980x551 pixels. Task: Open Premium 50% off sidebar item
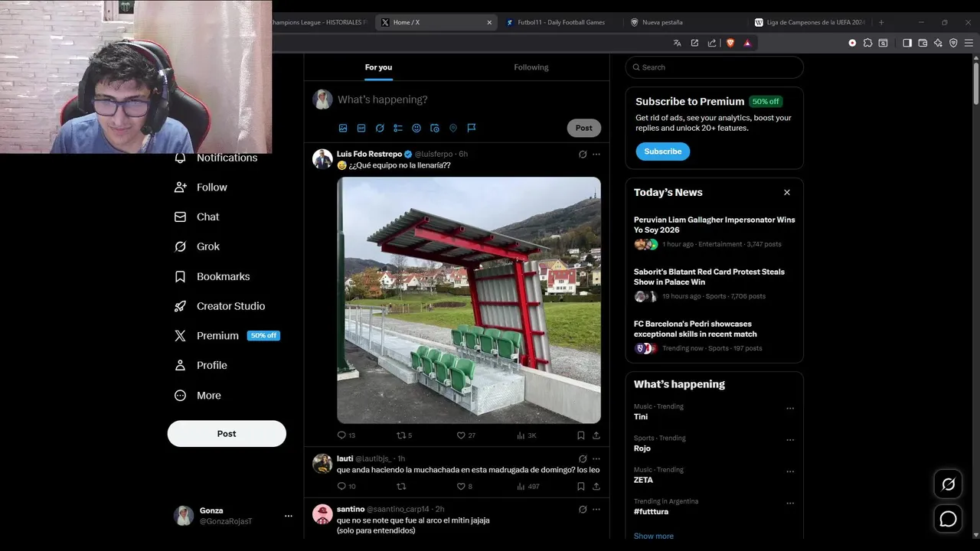[x=227, y=336]
